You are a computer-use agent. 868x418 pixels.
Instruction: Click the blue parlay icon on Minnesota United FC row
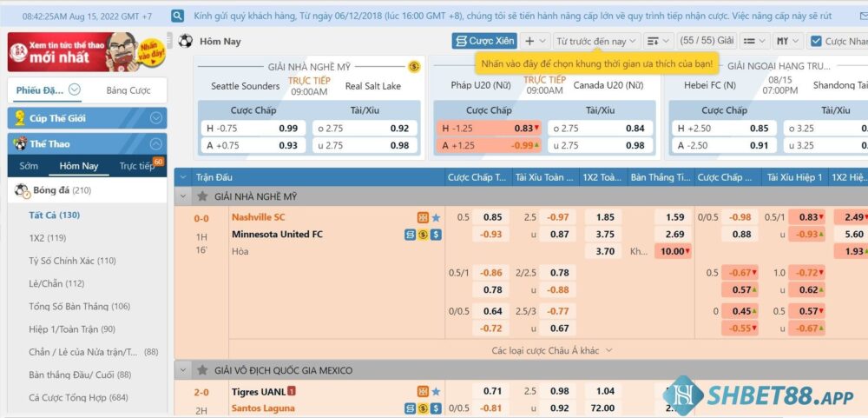click(x=411, y=235)
